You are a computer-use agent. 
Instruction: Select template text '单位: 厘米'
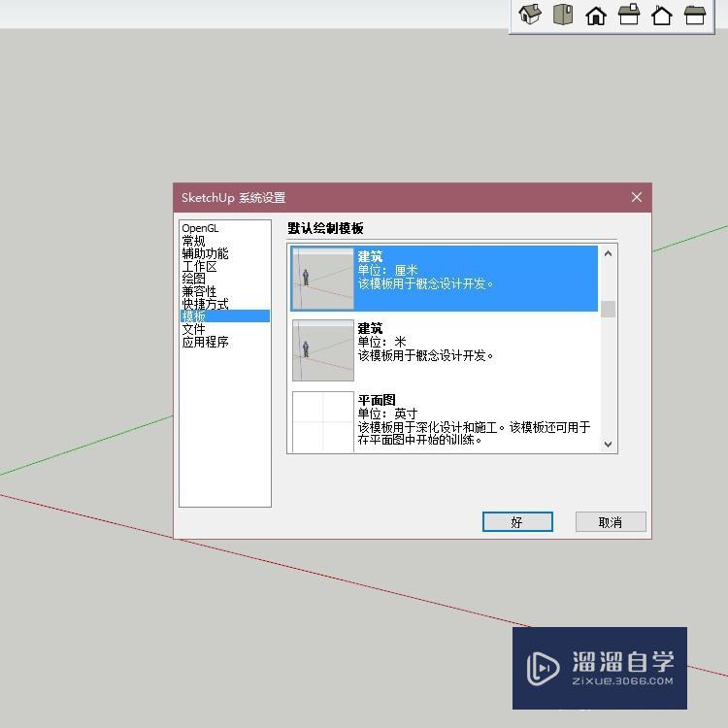coord(387,270)
